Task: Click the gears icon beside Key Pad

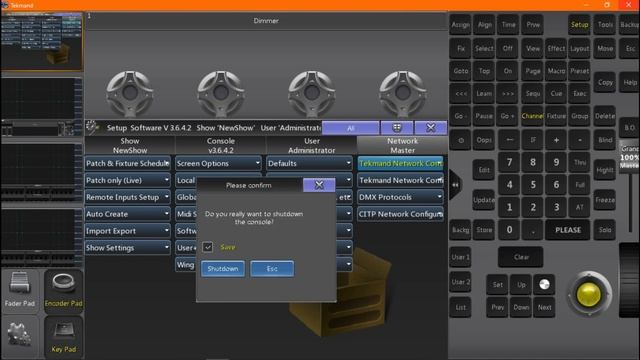Action: click(20, 336)
